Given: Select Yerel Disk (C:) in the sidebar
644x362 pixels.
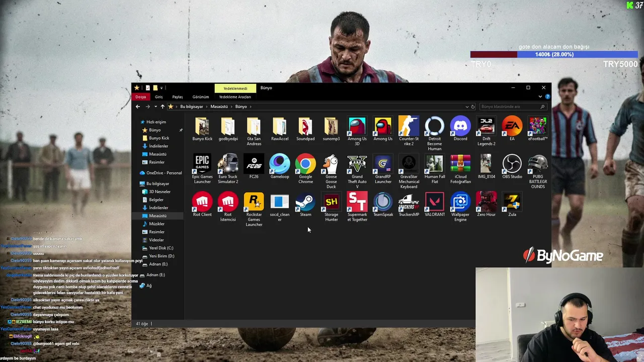Looking at the screenshot, I should 161,248.
